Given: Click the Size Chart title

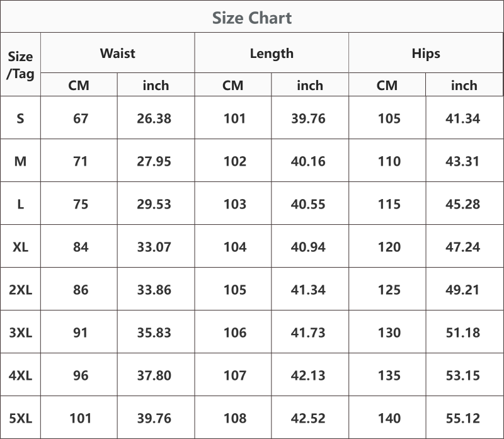Looking at the screenshot, I should [252, 18].
